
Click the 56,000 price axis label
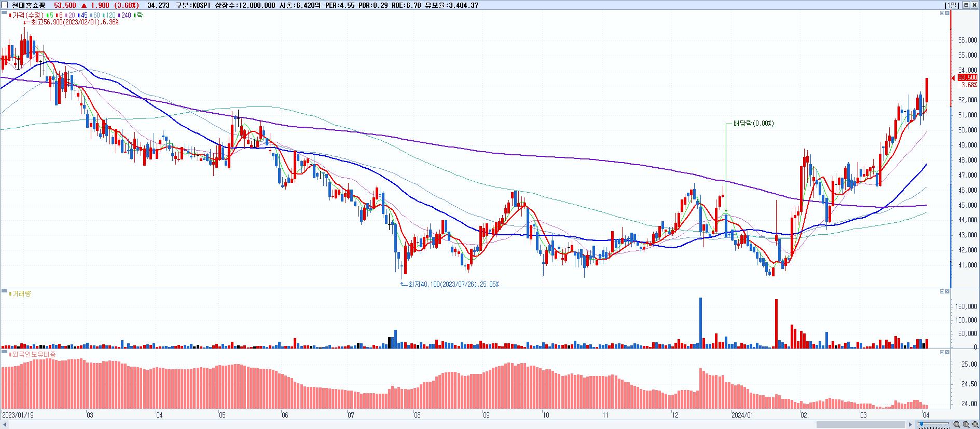click(x=968, y=40)
